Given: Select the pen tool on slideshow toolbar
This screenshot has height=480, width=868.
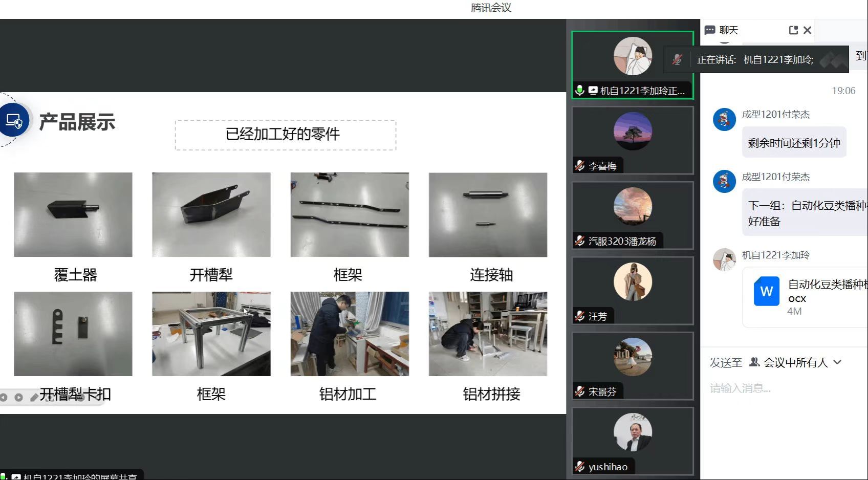Looking at the screenshot, I should click(x=34, y=397).
